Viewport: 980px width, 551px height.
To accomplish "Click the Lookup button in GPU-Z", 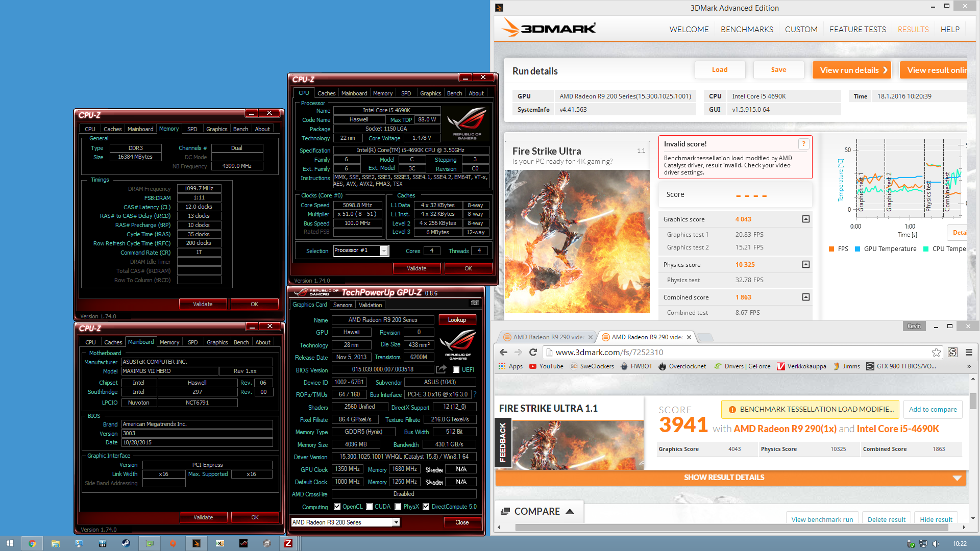I will tap(457, 320).
